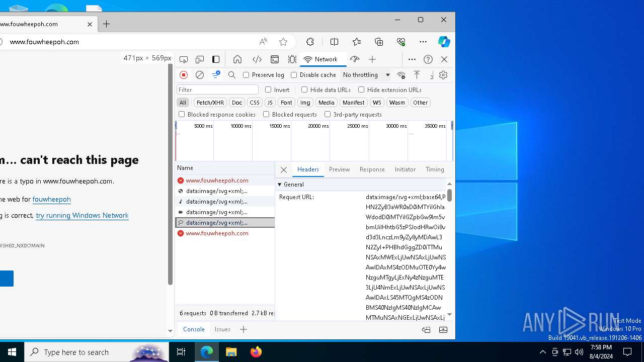Toggle the network filter bar icon
Image resolution: width=644 pixels, height=362 pixels.
(x=216, y=75)
